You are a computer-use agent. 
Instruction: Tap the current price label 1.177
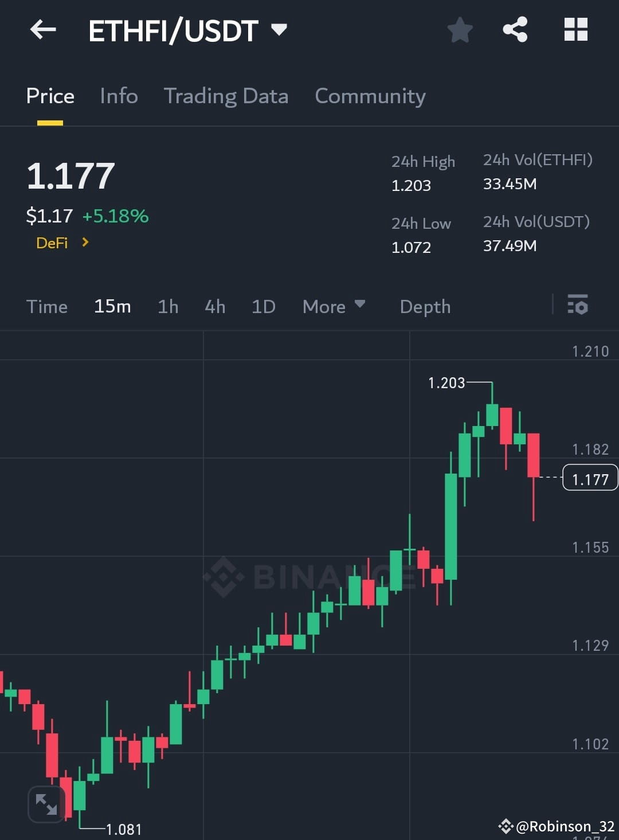(590, 478)
